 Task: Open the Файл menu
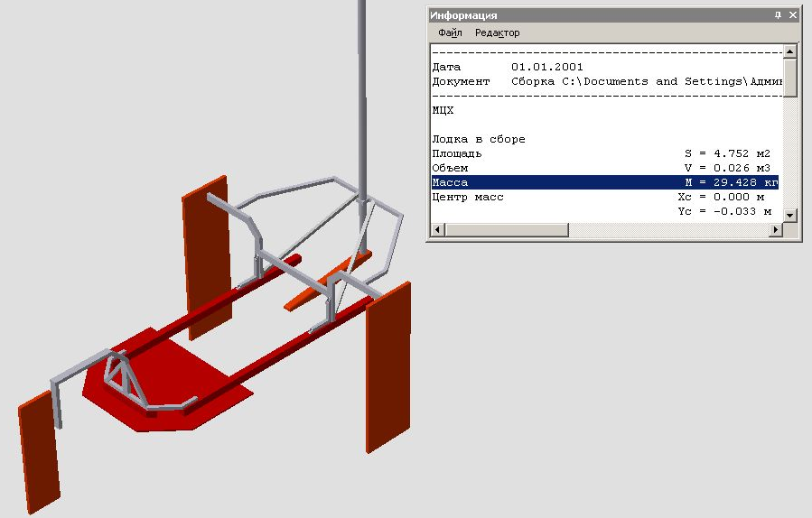pos(450,32)
